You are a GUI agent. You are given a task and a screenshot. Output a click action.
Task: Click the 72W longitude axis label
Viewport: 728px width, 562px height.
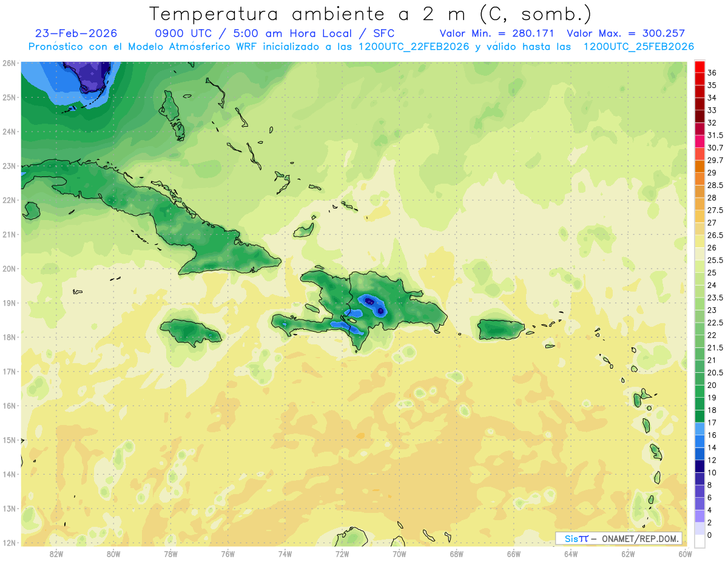point(342,554)
